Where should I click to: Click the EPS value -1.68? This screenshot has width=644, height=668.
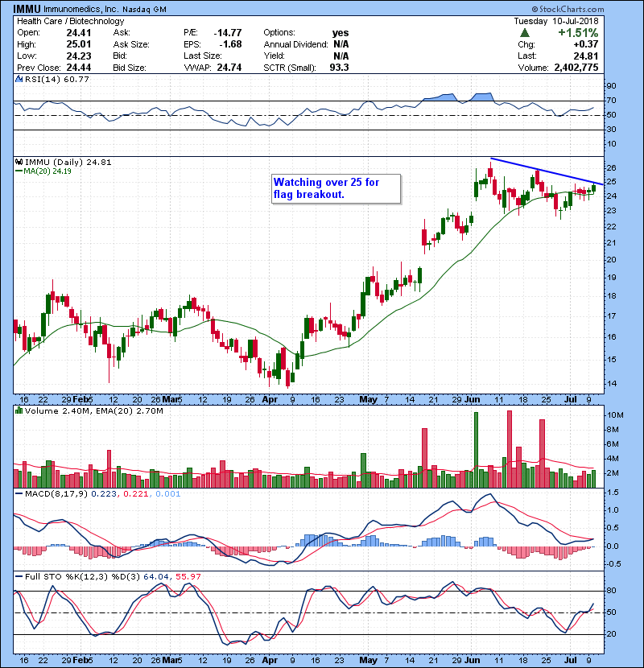pyautogui.click(x=230, y=44)
